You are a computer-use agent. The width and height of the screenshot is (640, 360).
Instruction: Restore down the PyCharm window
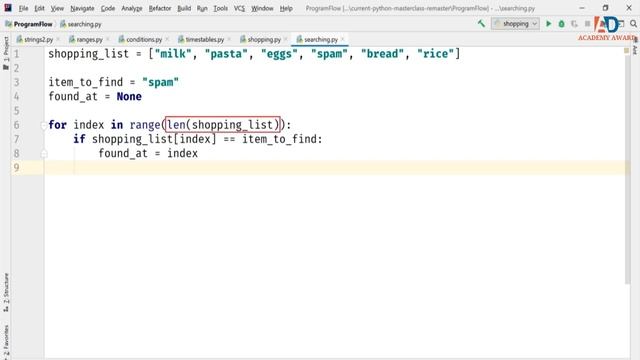(605, 8)
